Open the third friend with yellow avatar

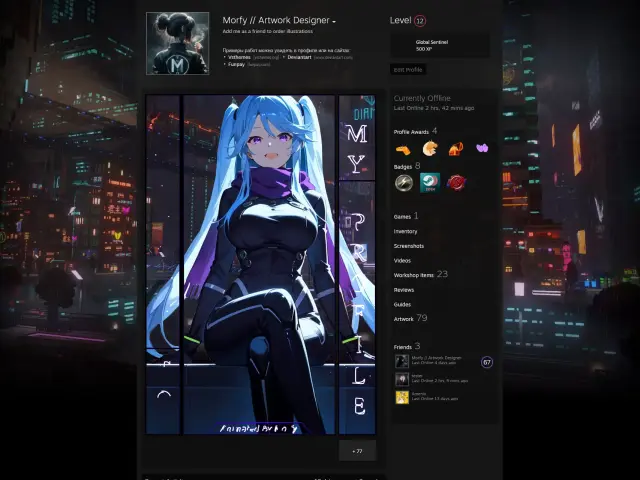point(402,397)
